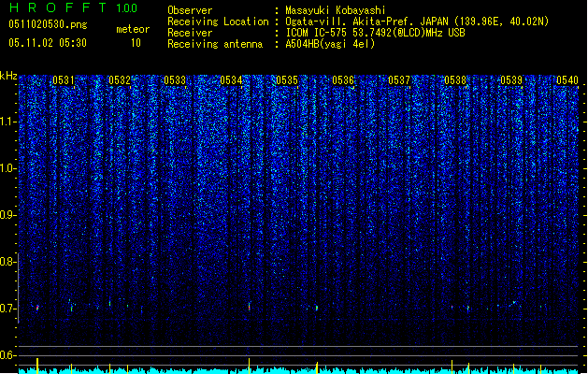Click the meteor count value 10
The width and height of the screenshot is (588, 374).
click(136, 43)
